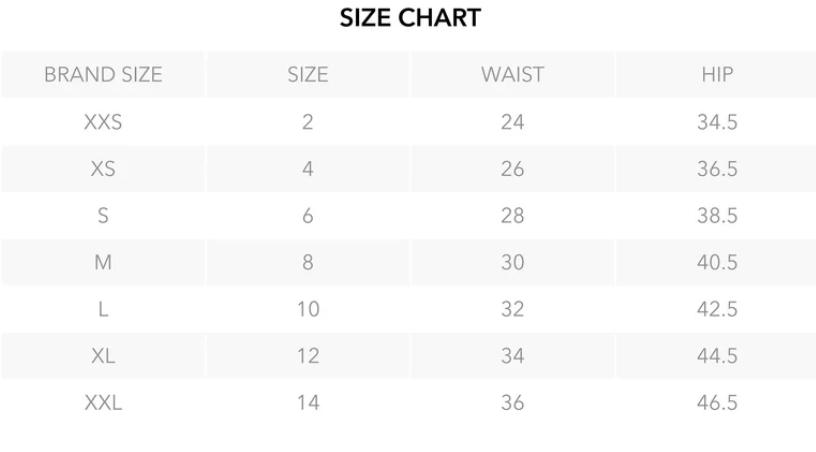This screenshot has height=452, width=816.
Task: Select waist value 30 in M row
Action: pyautogui.click(x=512, y=262)
